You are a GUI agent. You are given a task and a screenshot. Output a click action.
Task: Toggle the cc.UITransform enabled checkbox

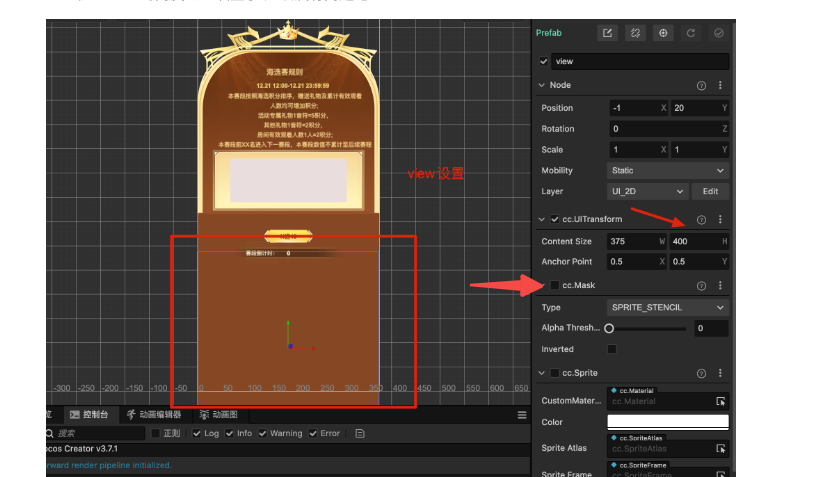point(555,219)
